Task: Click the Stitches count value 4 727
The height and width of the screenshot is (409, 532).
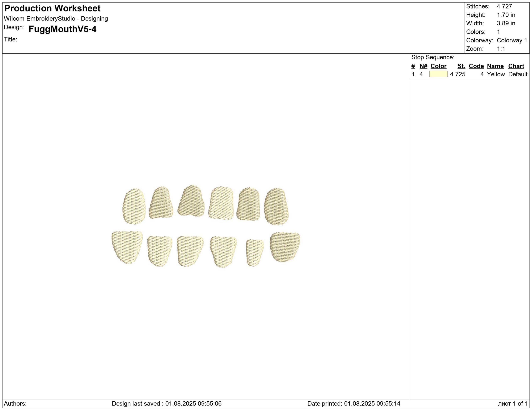Action: tap(504, 6)
